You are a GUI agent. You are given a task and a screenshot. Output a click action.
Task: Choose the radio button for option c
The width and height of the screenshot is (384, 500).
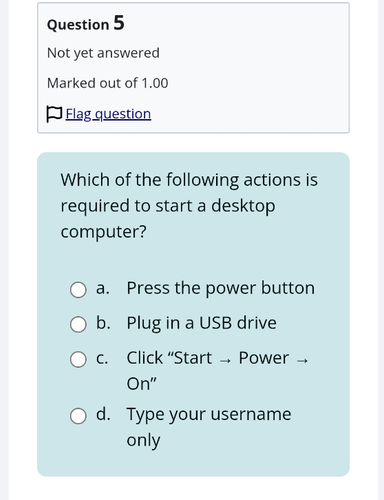(78, 359)
